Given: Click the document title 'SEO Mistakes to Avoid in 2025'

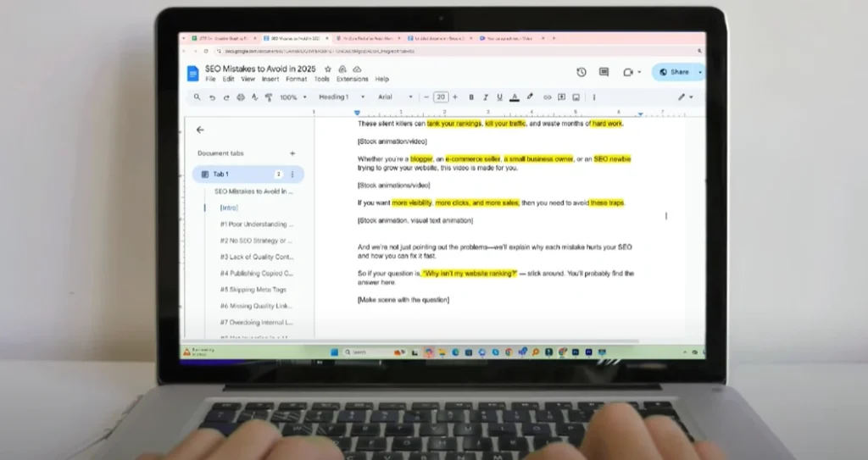Looking at the screenshot, I should [260, 69].
